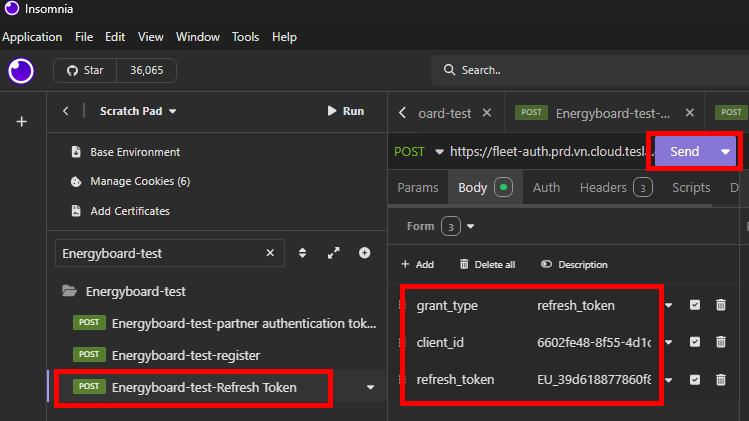Delete all form fields

pos(487,264)
